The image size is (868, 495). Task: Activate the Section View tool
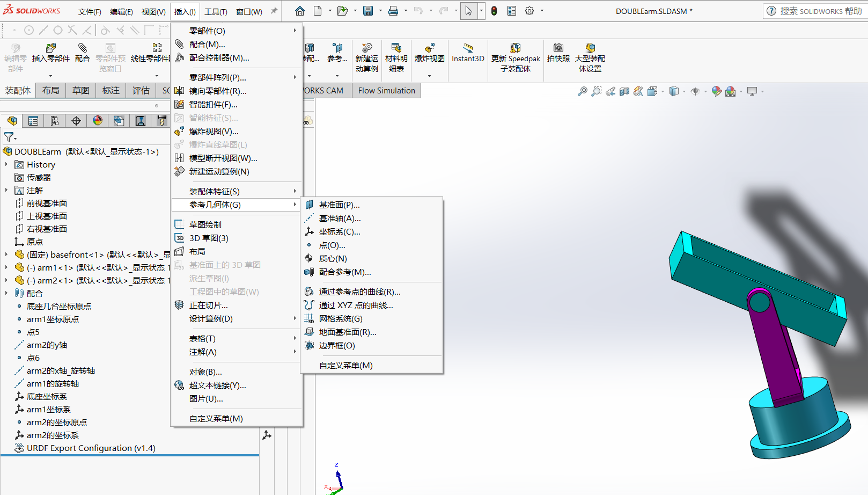click(624, 91)
